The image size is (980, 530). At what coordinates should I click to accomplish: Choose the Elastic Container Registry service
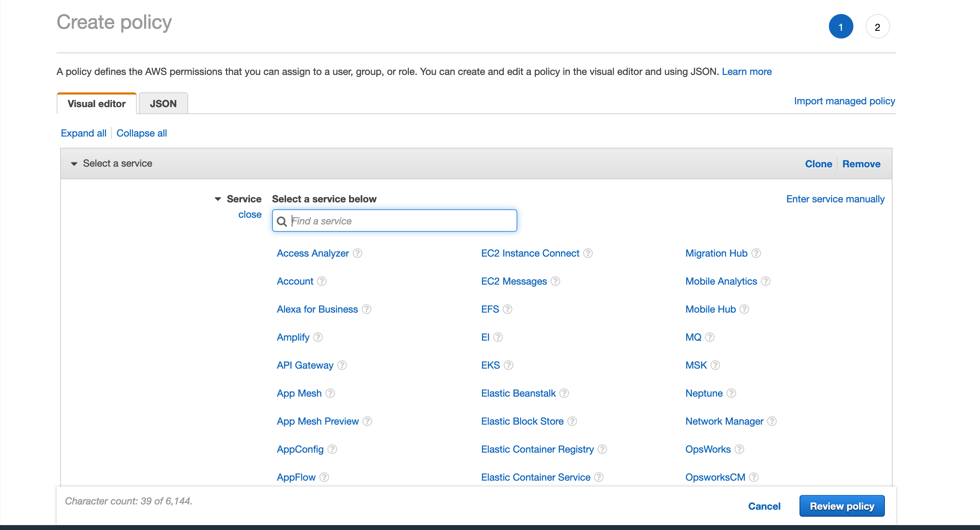(x=537, y=449)
